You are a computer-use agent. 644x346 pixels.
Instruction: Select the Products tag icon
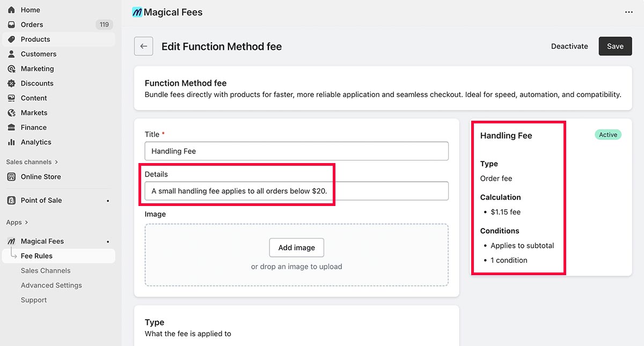point(11,39)
